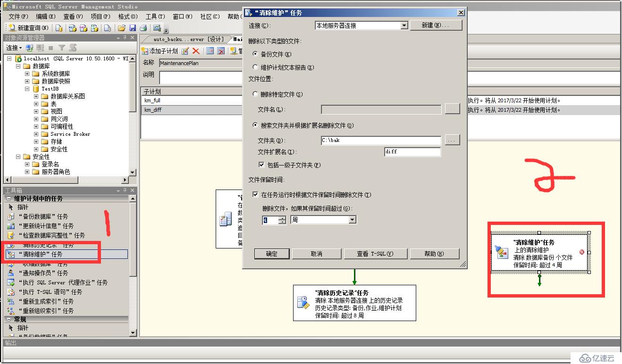Screen dimensions: 622x364
Task: Click the 帮助(H) button in dialog
Action: pos(435,254)
